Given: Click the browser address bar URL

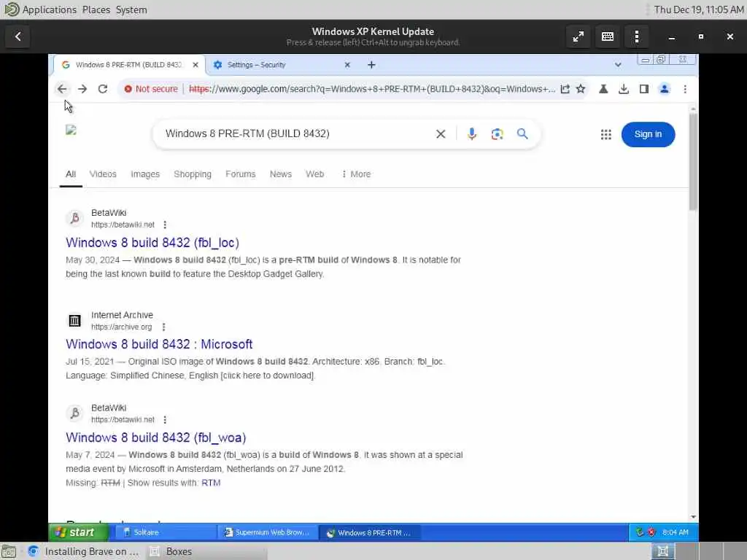Looking at the screenshot, I should click(x=371, y=89).
